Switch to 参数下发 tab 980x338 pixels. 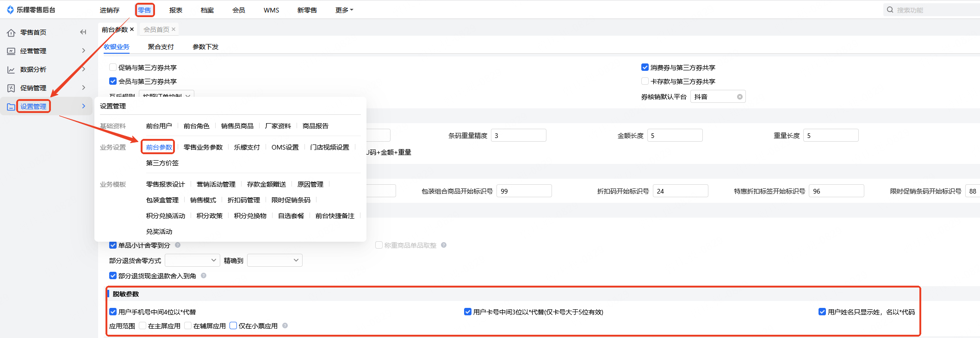click(x=205, y=47)
